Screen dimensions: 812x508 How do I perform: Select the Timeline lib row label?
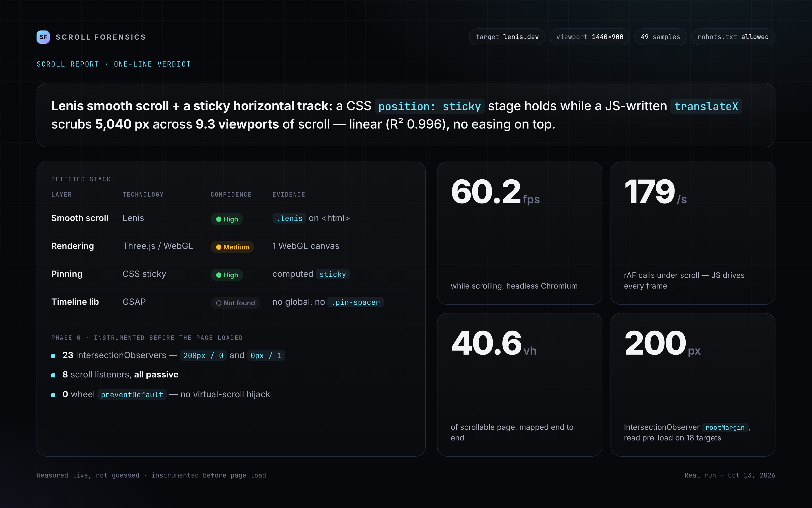click(x=75, y=302)
